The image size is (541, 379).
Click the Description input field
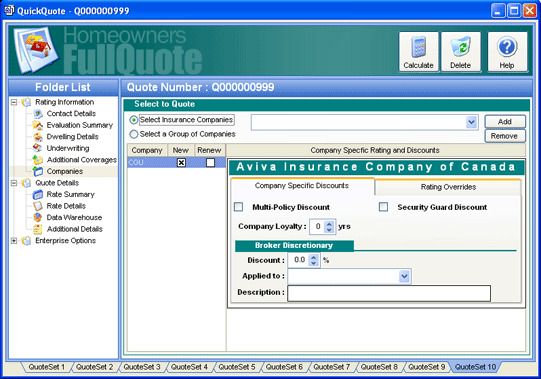pos(389,293)
